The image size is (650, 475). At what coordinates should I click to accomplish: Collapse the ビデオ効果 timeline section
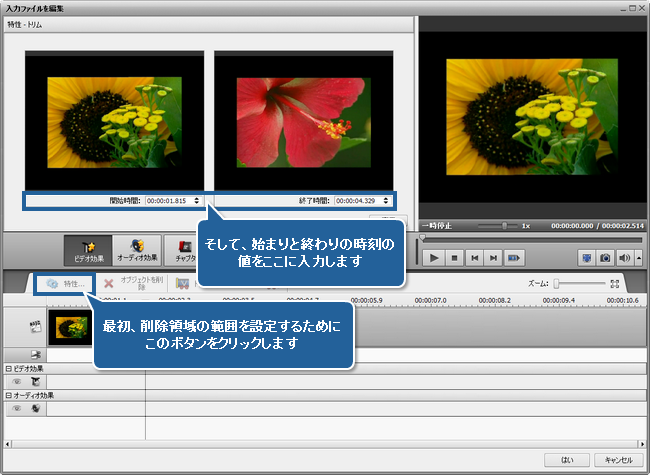tap(9, 368)
